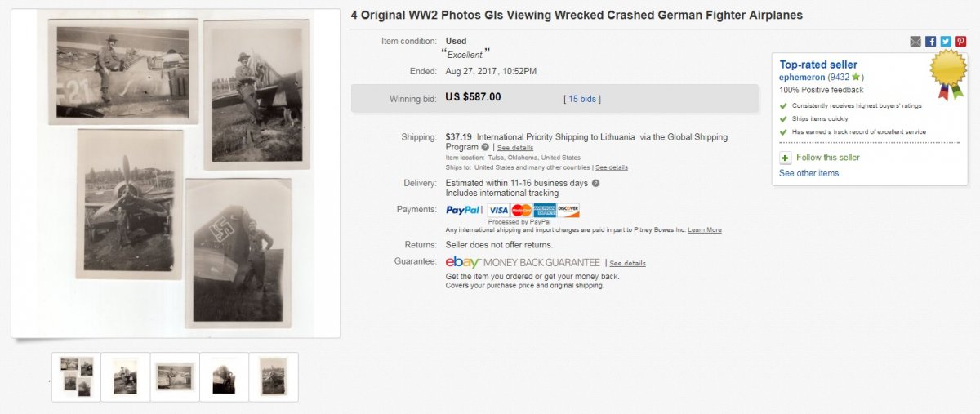
Task: Click the eBay Money Back Guarantee logo
Action: tap(523, 262)
